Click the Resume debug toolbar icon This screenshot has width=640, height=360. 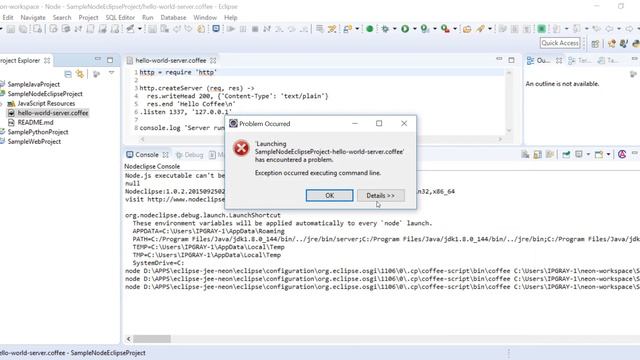[231, 29]
